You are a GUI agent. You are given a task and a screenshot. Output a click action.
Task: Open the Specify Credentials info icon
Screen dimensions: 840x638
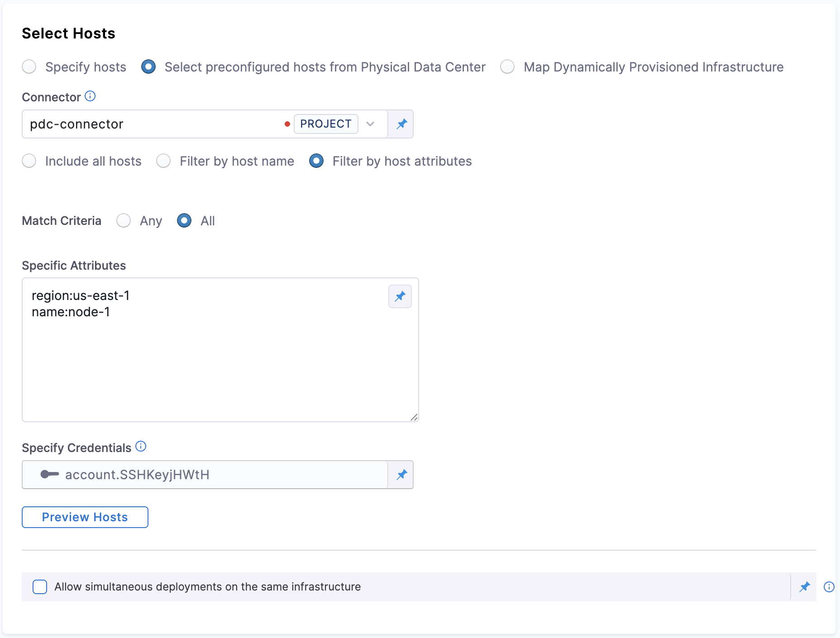141,447
